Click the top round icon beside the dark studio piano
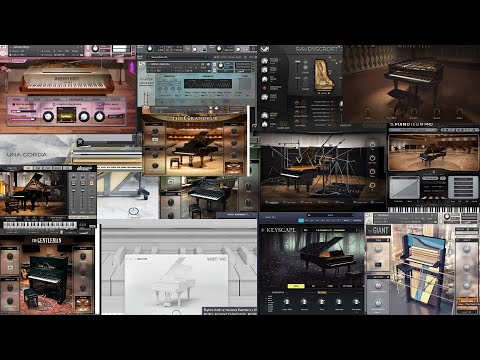Viewport: 480px width, 360px height. click(x=372, y=144)
